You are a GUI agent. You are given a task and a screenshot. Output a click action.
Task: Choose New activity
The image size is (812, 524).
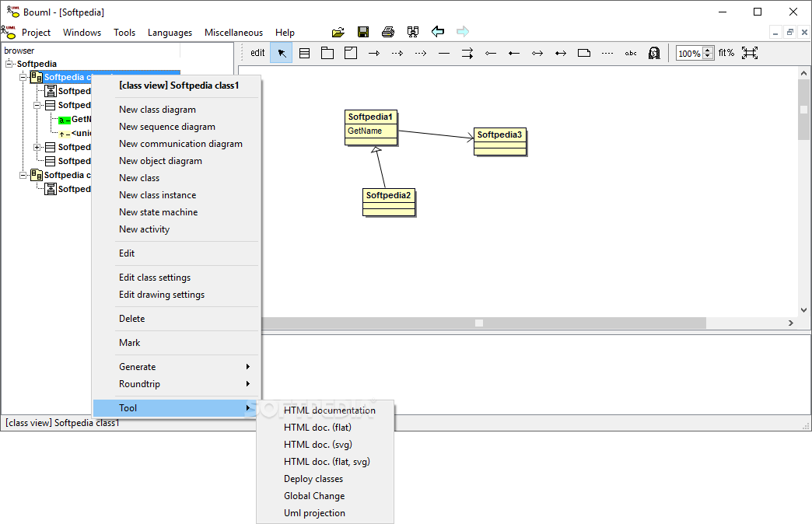(x=176, y=229)
